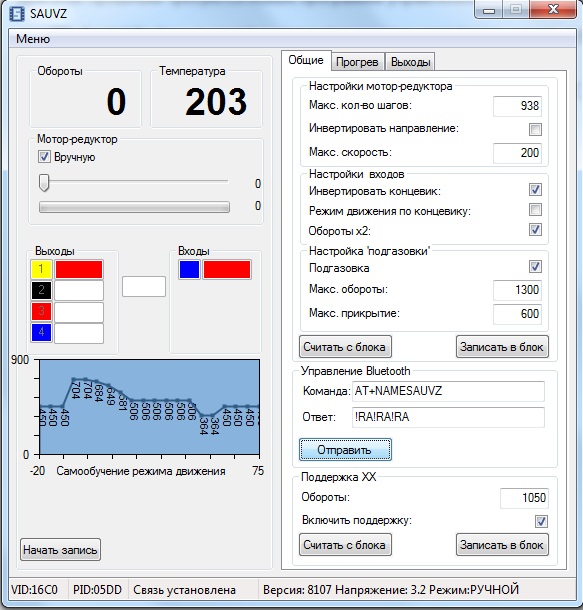Viewport: 583px width, 610px height.
Task: Click the SAUVZ application icon in title bar
Action: [16, 14]
